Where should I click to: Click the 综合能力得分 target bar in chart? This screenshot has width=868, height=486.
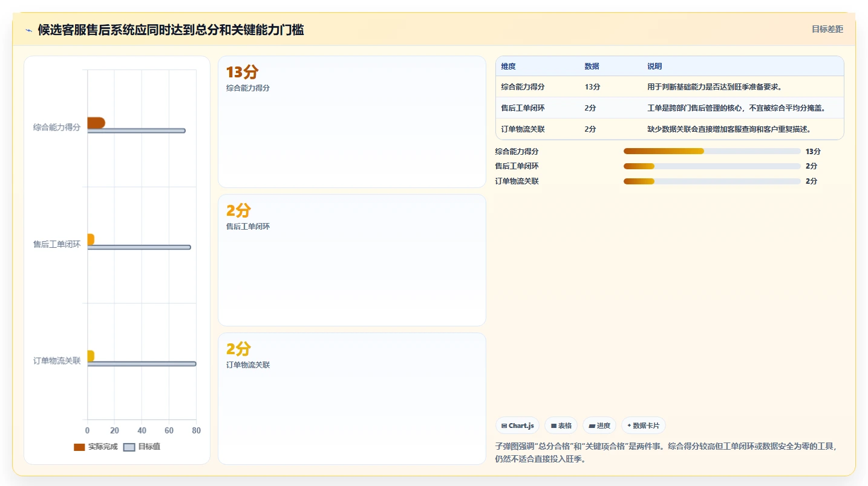(x=137, y=131)
